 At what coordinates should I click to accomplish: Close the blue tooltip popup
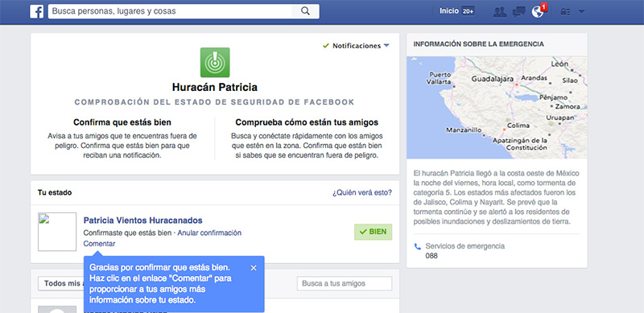[254, 268]
